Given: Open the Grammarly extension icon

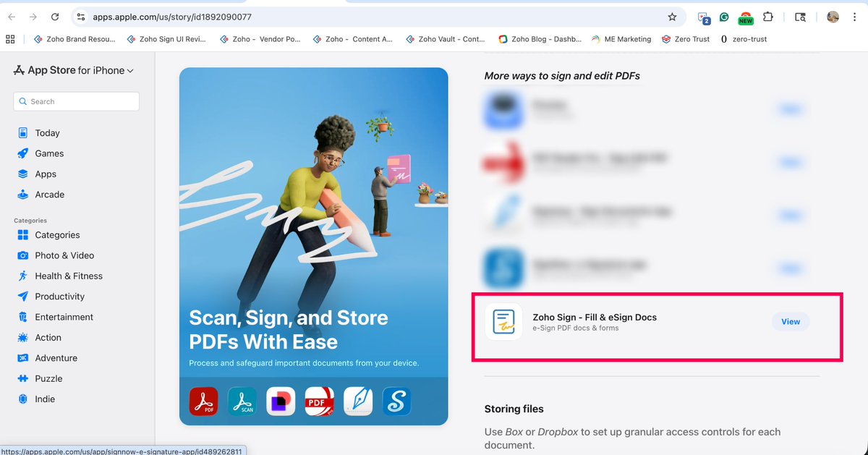Looking at the screenshot, I should pyautogui.click(x=724, y=17).
